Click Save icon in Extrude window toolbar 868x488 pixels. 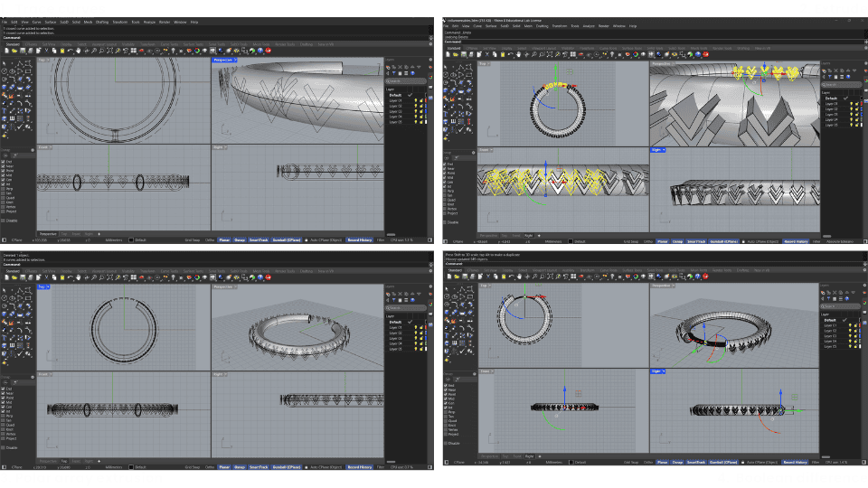(x=461, y=55)
